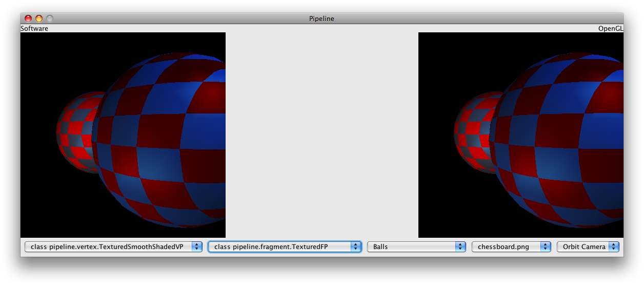Click the blue arrows beside Balls

460,247
